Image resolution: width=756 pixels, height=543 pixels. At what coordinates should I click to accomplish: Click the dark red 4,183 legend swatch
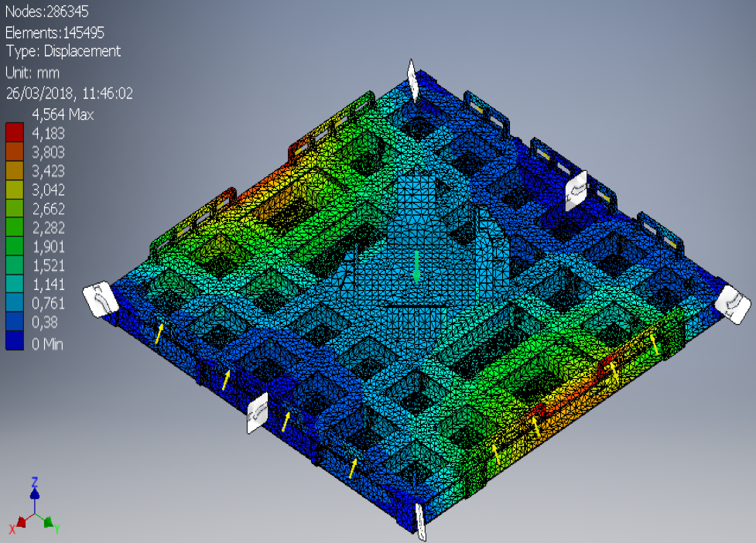(15, 132)
